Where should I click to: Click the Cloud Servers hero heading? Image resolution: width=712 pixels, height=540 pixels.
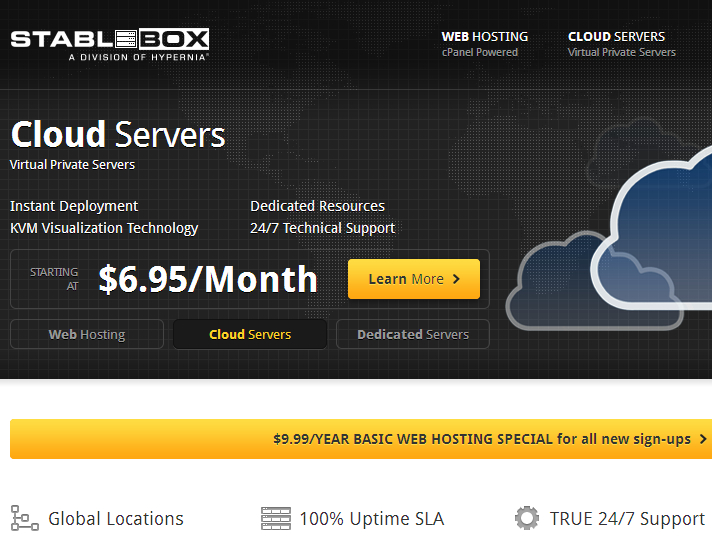118,134
